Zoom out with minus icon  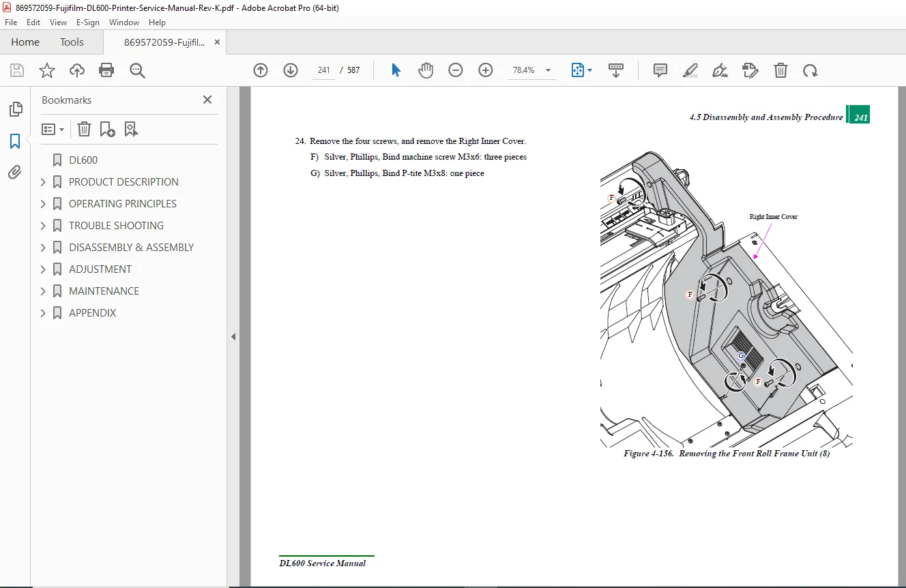click(x=456, y=70)
